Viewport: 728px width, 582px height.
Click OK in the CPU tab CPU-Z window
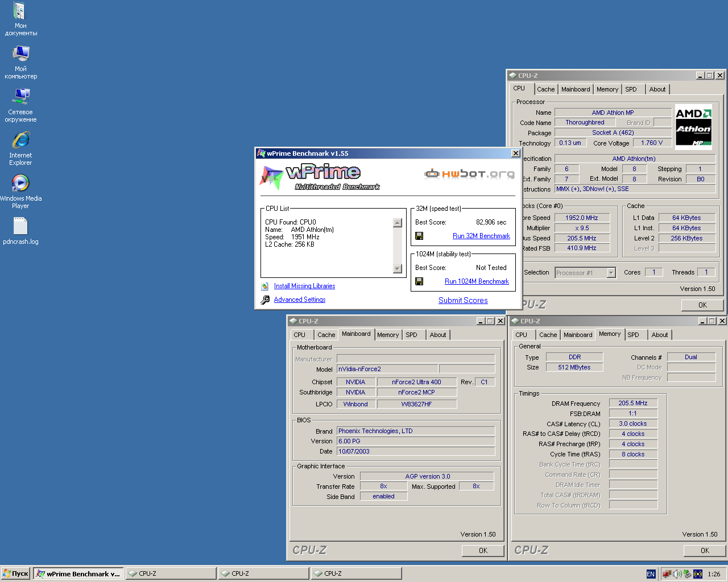click(702, 305)
